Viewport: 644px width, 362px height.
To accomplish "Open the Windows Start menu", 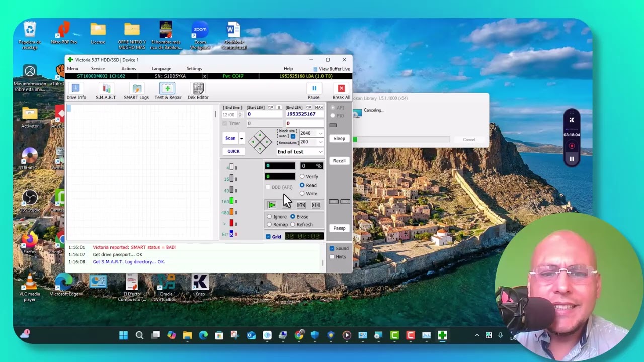I will 123,335.
